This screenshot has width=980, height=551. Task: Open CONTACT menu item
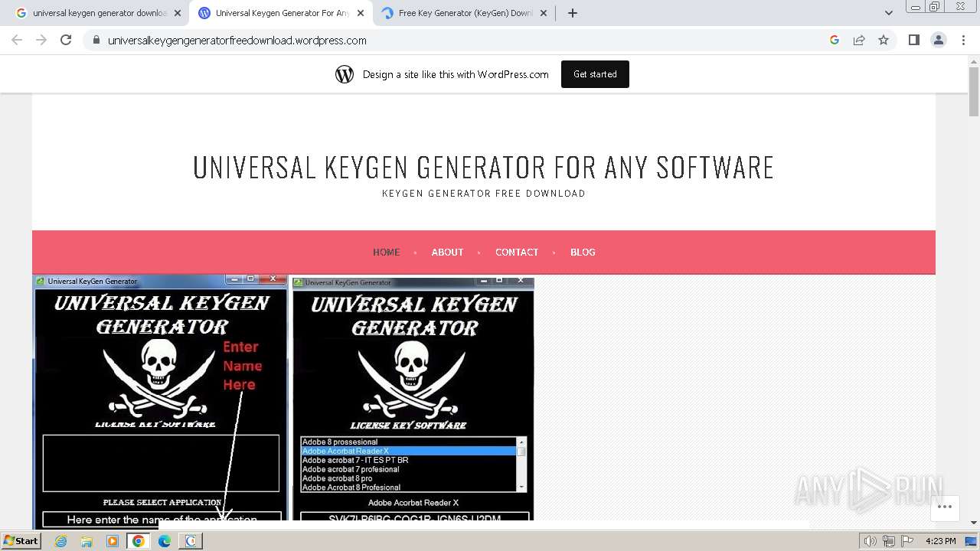click(x=517, y=252)
